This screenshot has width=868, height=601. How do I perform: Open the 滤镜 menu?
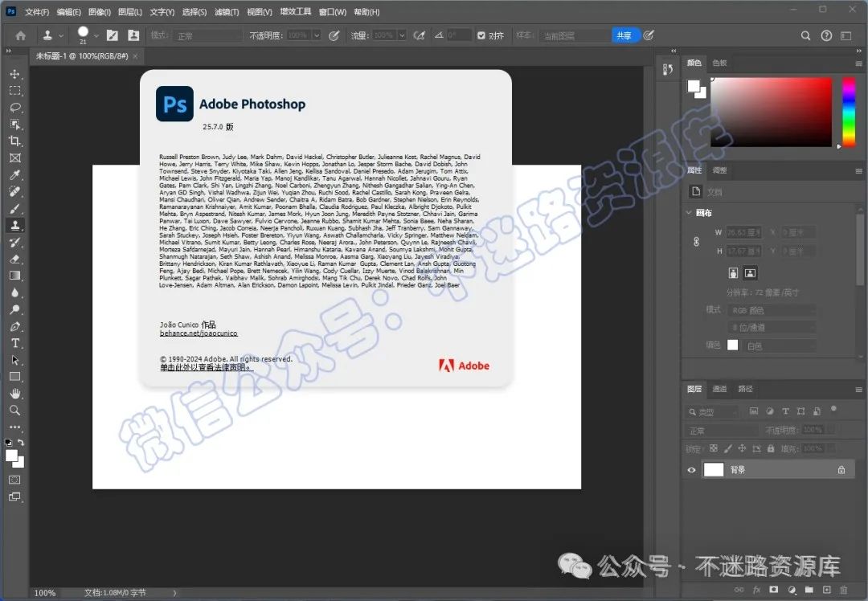227,11
